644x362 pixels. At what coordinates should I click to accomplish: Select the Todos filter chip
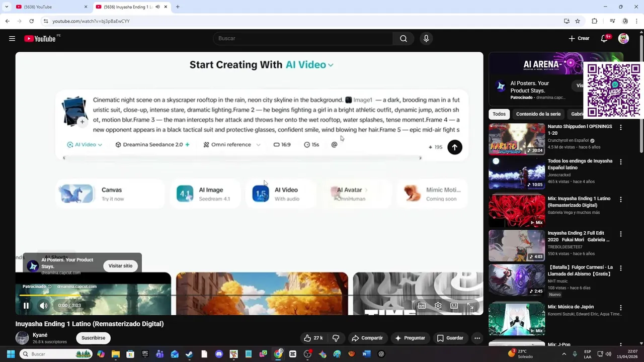[x=499, y=114]
